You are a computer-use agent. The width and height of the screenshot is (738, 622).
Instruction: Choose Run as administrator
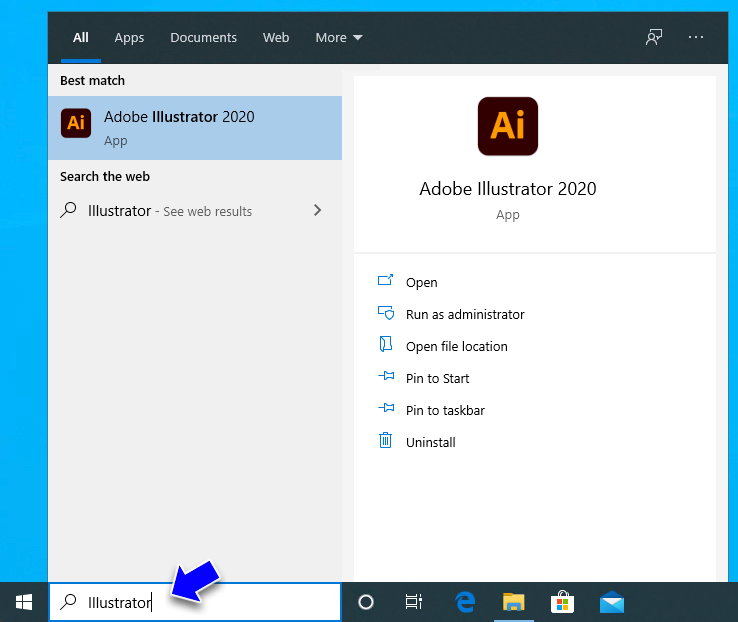tap(465, 314)
